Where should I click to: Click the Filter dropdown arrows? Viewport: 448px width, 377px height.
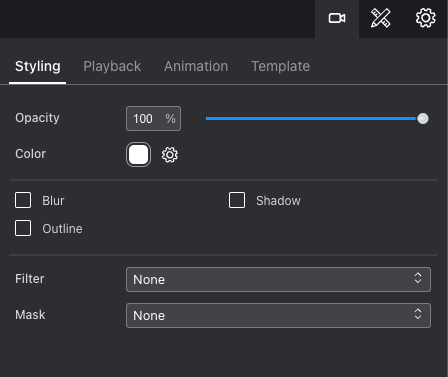coord(418,278)
